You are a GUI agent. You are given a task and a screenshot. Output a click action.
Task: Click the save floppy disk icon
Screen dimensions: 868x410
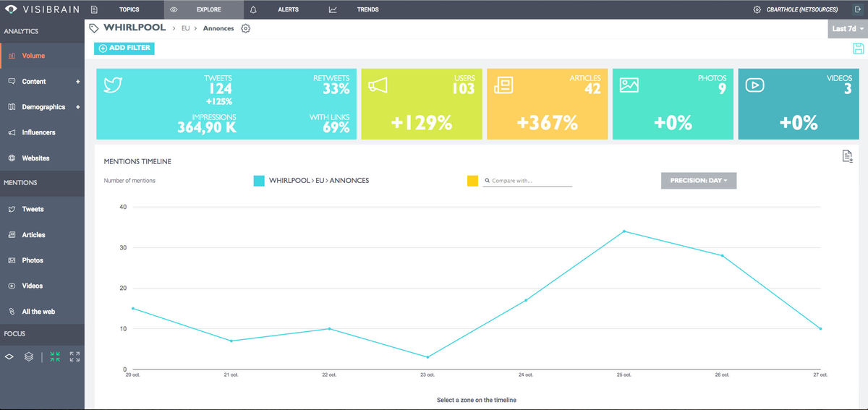(x=858, y=48)
